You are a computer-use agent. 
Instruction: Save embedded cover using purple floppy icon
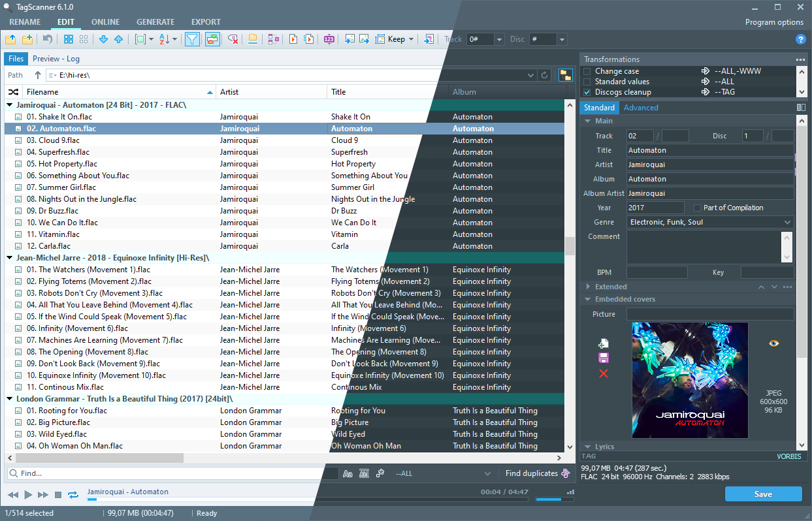pos(603,358)
